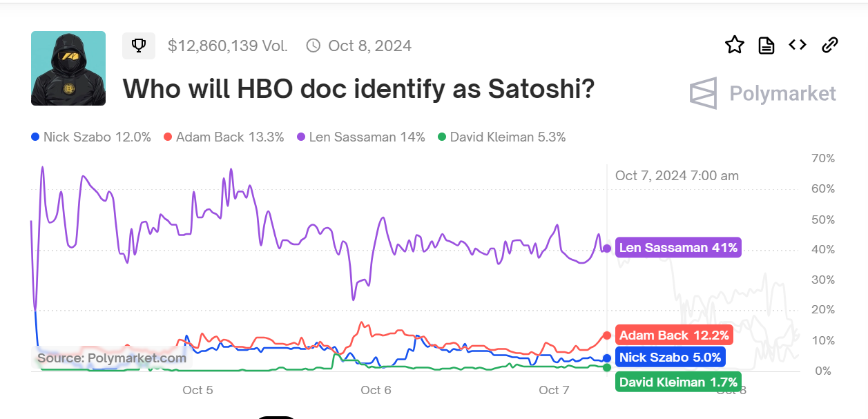Select the Len Sassaman legend entry
This screenshot has height=419, width=868.
click(x=360, y=137)
